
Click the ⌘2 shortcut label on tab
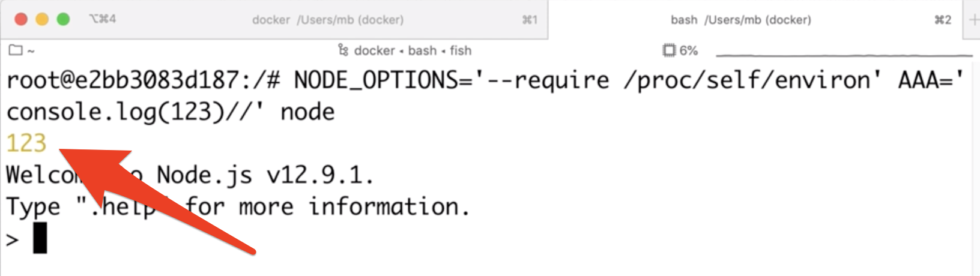[x=943, y=20]
